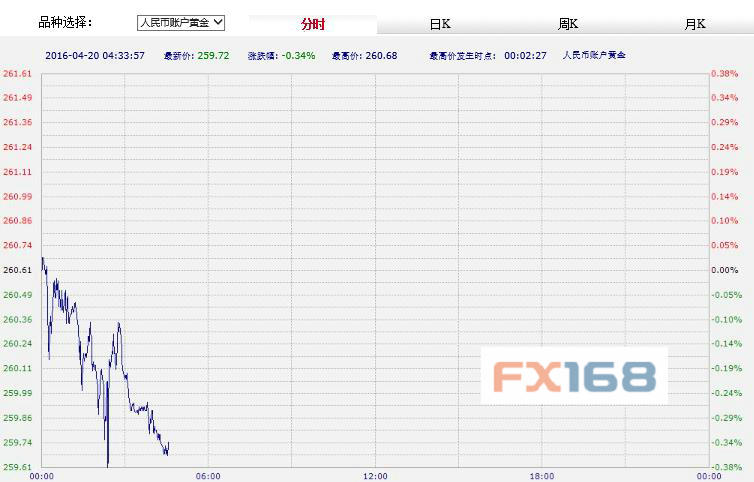
Task: Switch to the 日K tab
Action: coord(440,24)
